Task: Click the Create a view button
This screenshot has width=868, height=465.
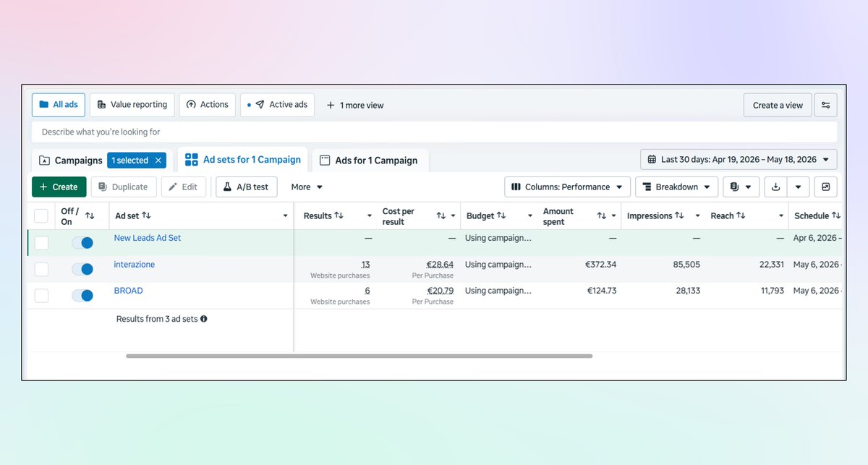Action: [778, 105]
